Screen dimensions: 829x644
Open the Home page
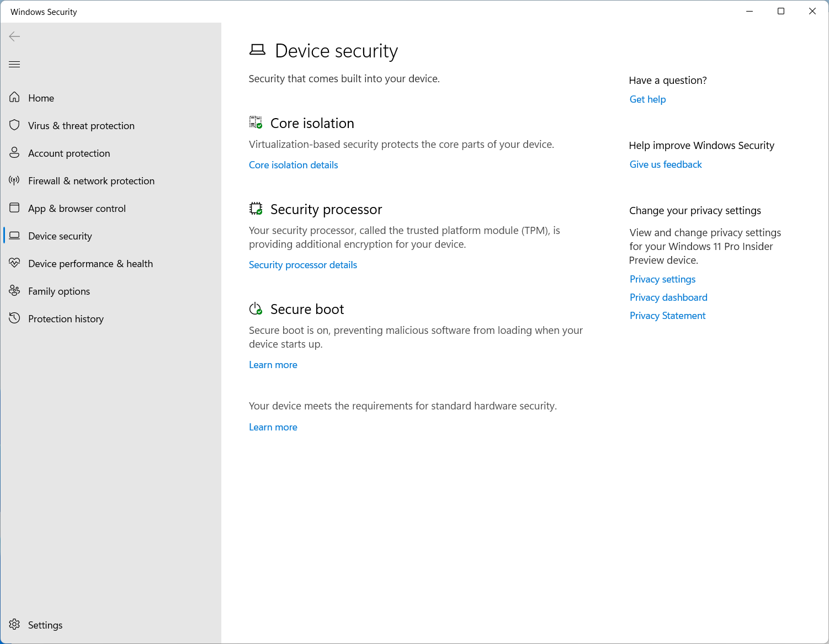pyautogui.click(x=110, y=98)
